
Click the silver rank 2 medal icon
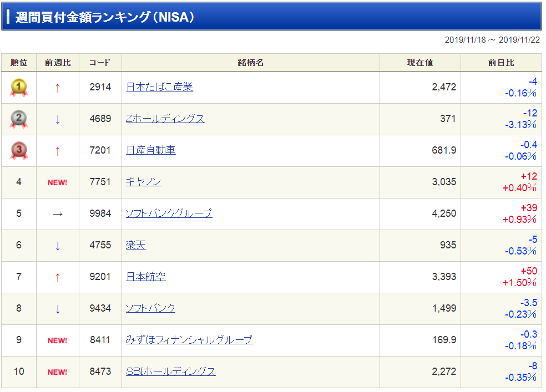point(19,119)
